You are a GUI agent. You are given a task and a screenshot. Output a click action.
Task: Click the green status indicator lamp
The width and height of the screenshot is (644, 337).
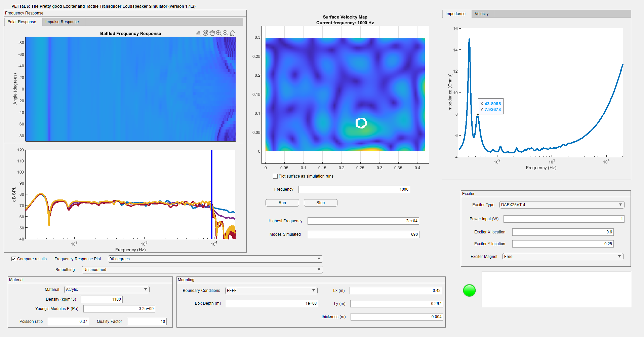[469, 290]
